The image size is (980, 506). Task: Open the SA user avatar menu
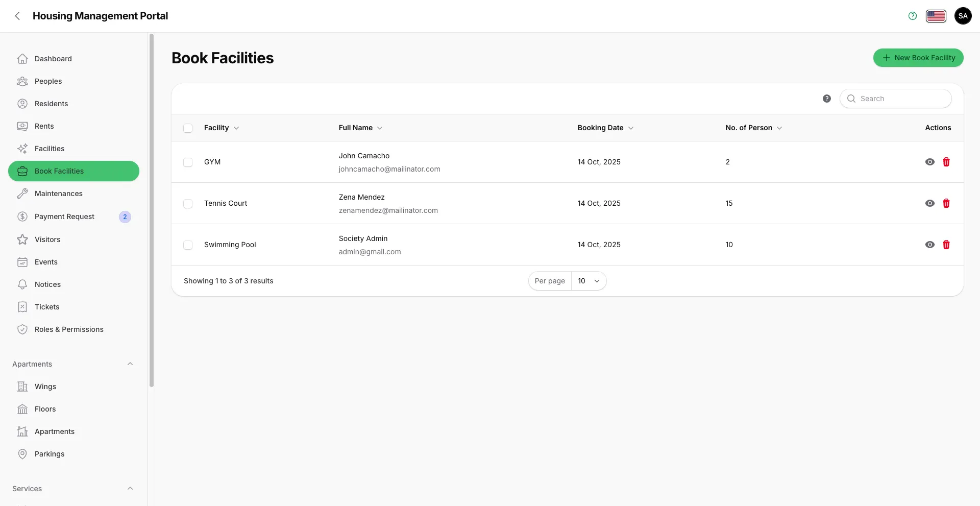pyautogui.click(x=963, y=16)
